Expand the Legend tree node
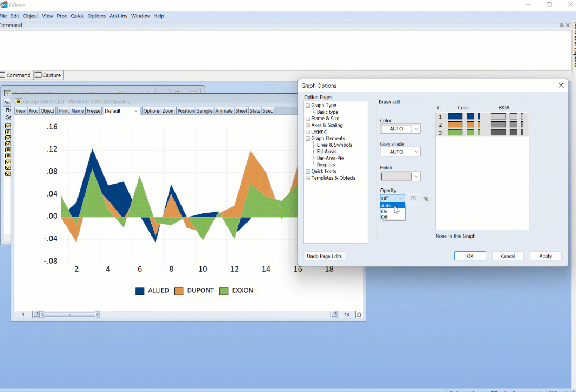The height and width of the screenshot is (392, 576). 308,132
